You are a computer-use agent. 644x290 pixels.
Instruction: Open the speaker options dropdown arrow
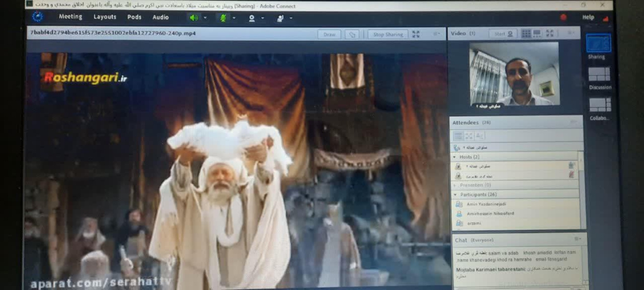205,17
